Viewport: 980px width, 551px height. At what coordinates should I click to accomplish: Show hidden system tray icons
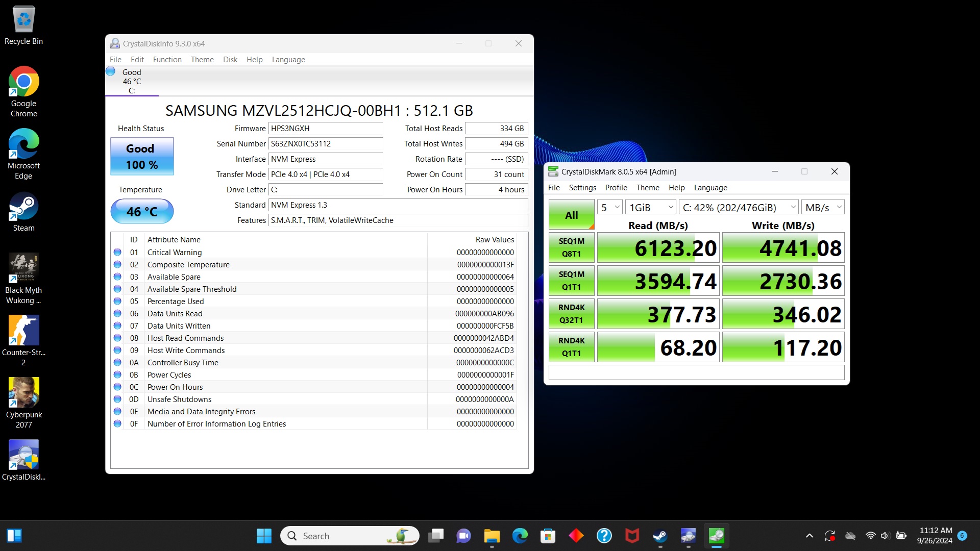tap(809, 536)
